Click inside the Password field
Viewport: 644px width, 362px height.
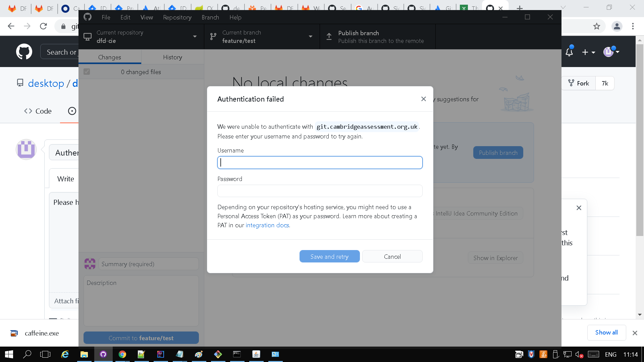tap(320, 191)
